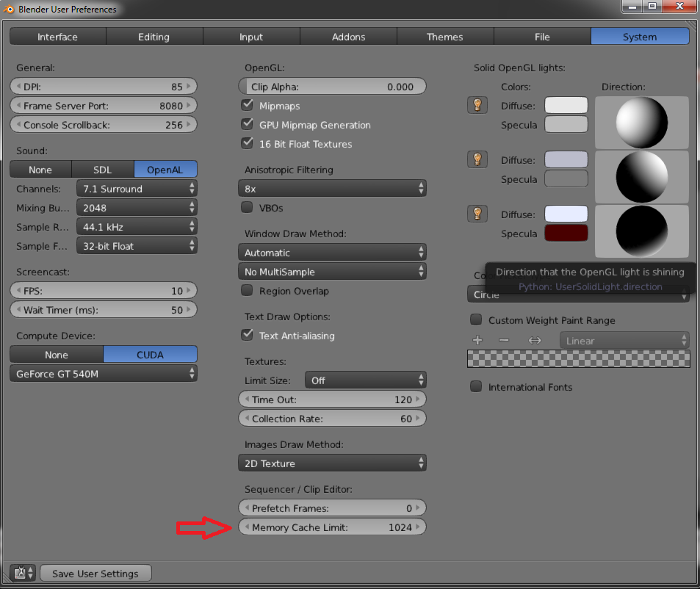Screen dimensions: 700x589
Task: Increase Frame Server Port with right arrow
Action: point(188,105)
